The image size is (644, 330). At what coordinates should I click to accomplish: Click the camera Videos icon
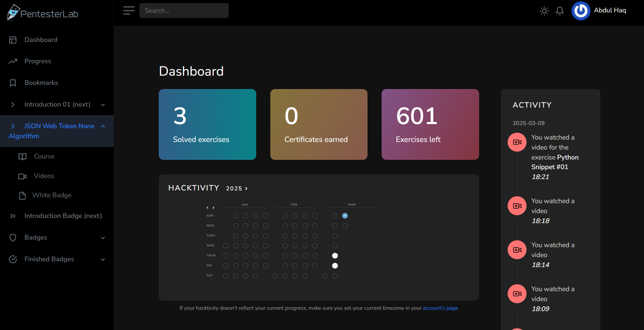22,176
